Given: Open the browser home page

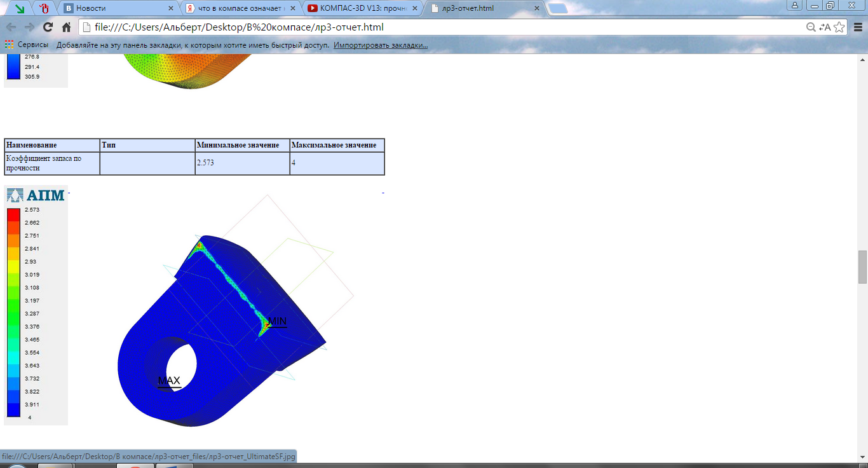Looking at the screenshot, I should tap(66, 27).
